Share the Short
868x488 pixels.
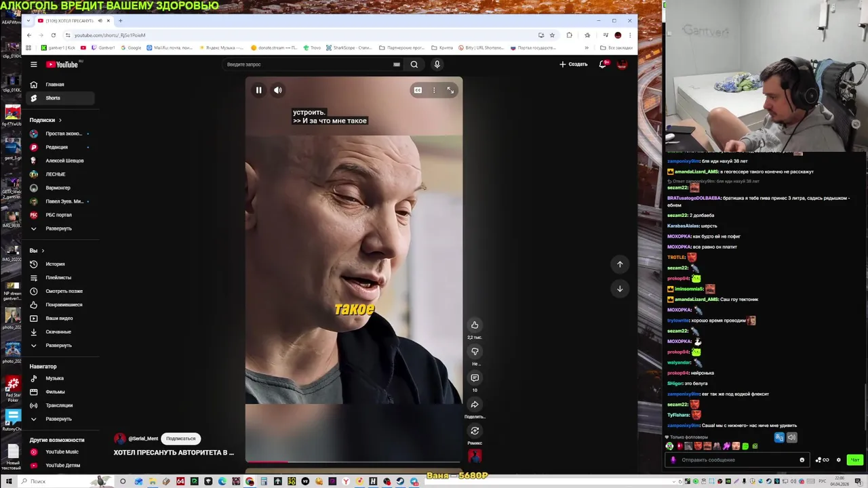coord(475,405)
